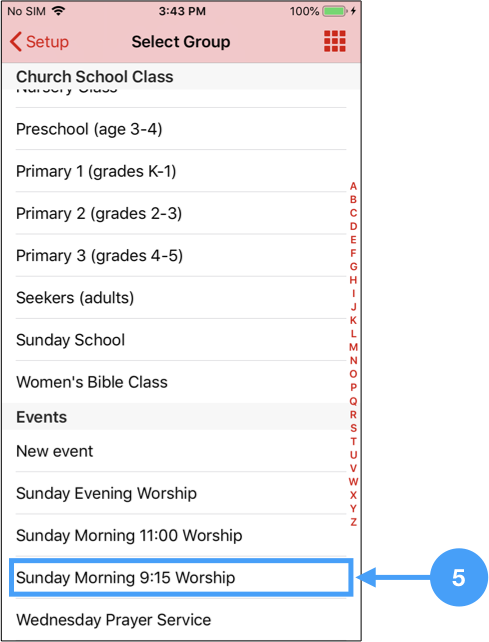Select Women's Bible Class
The width and height of the screenshot is (489, 642).
pyautogui.click(x=181, y=382)
